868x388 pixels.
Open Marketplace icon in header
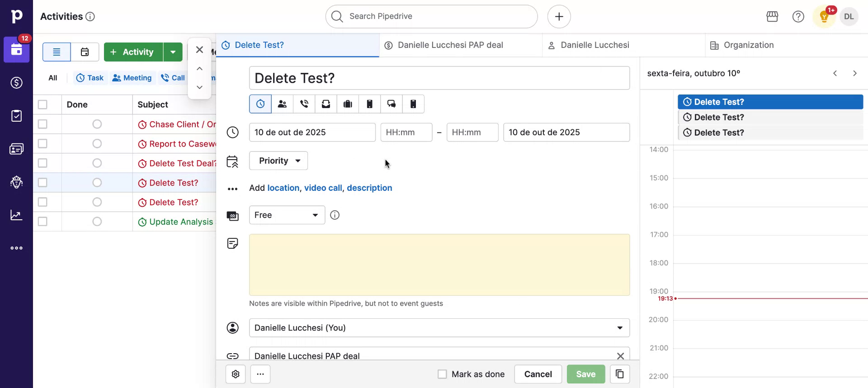tap(773, 17)
